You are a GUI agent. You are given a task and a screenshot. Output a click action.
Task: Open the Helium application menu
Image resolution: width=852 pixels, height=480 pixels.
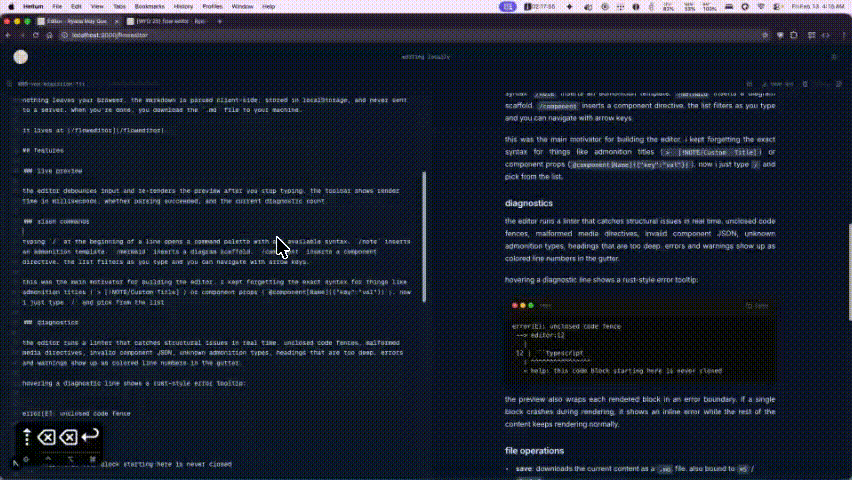[x=33, y=7]
